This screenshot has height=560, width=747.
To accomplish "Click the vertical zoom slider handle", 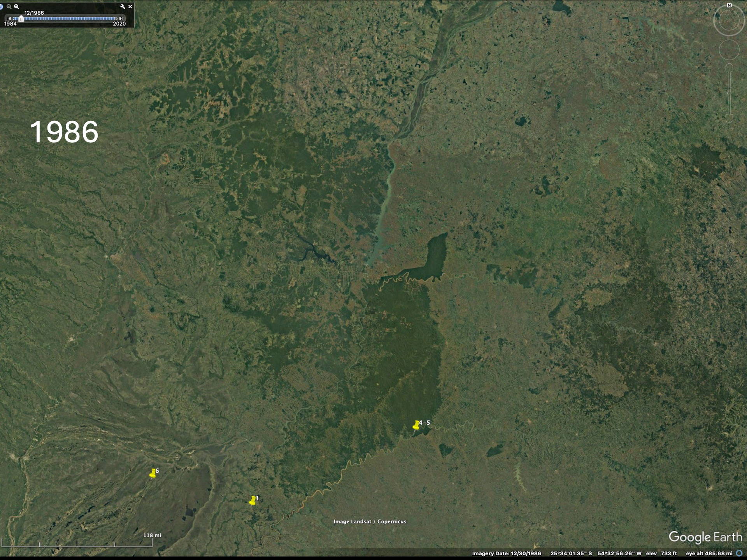I will 729,93.
